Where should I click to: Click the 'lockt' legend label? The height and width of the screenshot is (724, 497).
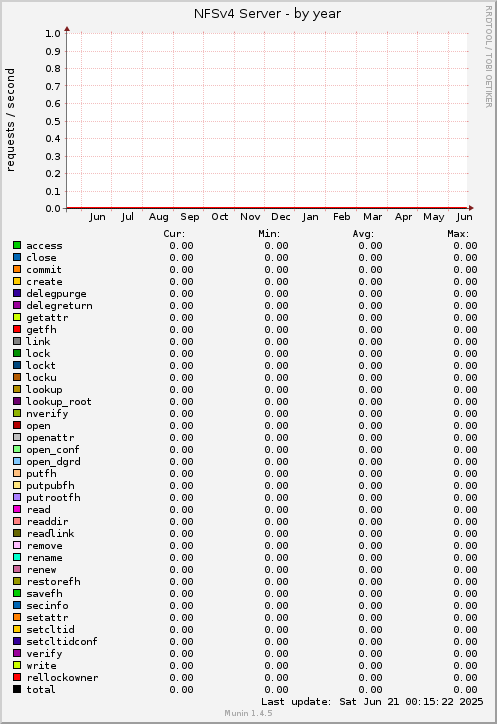coord(41,366)
